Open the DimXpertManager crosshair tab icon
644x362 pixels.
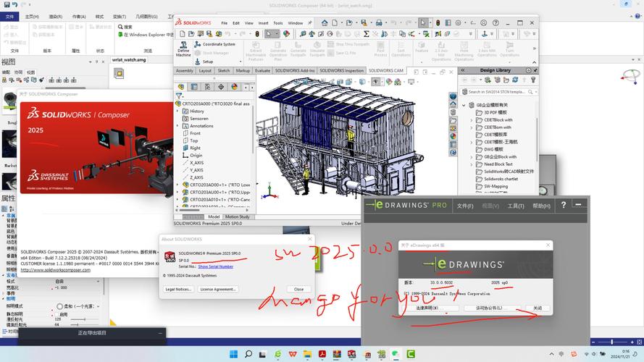pyautogui.click(x=221, y=87)
